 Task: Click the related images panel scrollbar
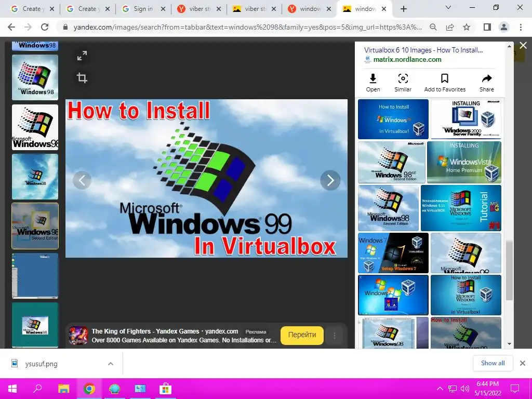tap(509, 270)
